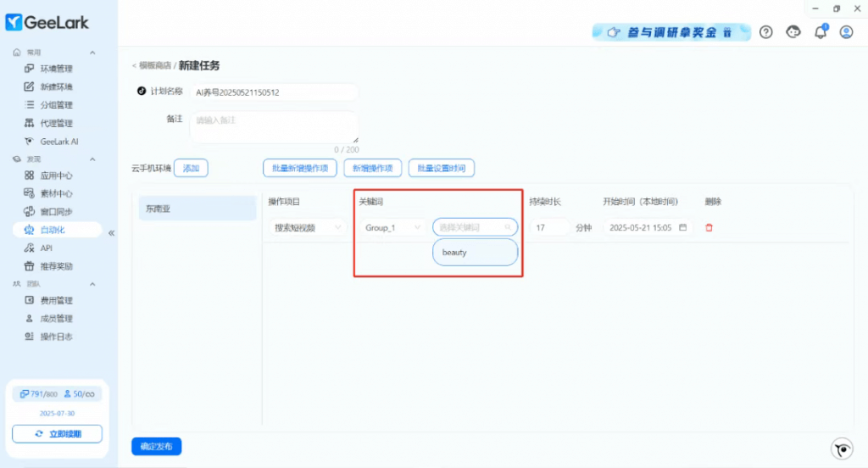Click the 立即续期 renew button

(x=58, y=433)
